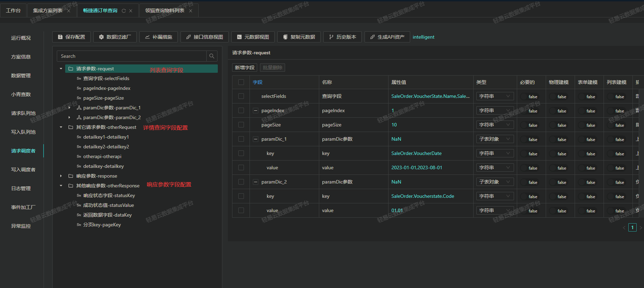This screenshot has width=644, height=288.
Task: Click the gear icon in 数据过滤厂
Action: pos(101,37)
